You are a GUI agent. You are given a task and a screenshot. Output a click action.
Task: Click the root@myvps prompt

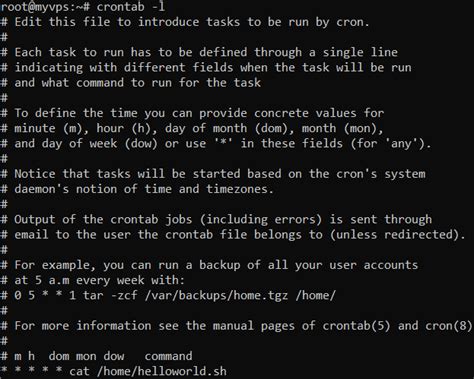(x=45, y=7)
